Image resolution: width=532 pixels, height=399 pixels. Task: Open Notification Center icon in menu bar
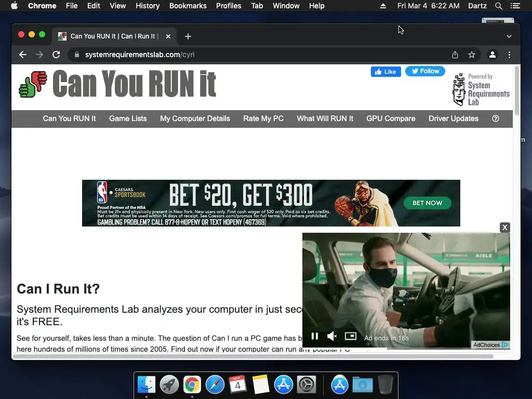tap(515, 6)
